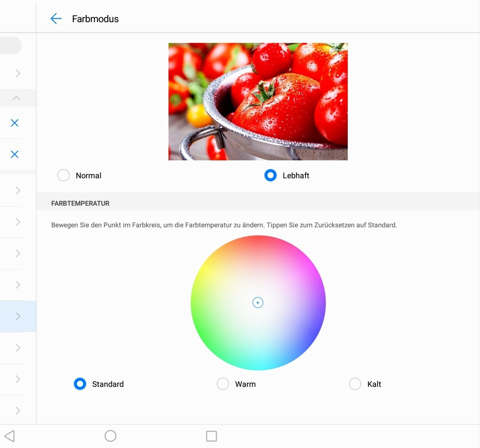The width and height of the screenshot is (480, 448).
Task: Choose Standard color temperature
Action: click(80, 384)
